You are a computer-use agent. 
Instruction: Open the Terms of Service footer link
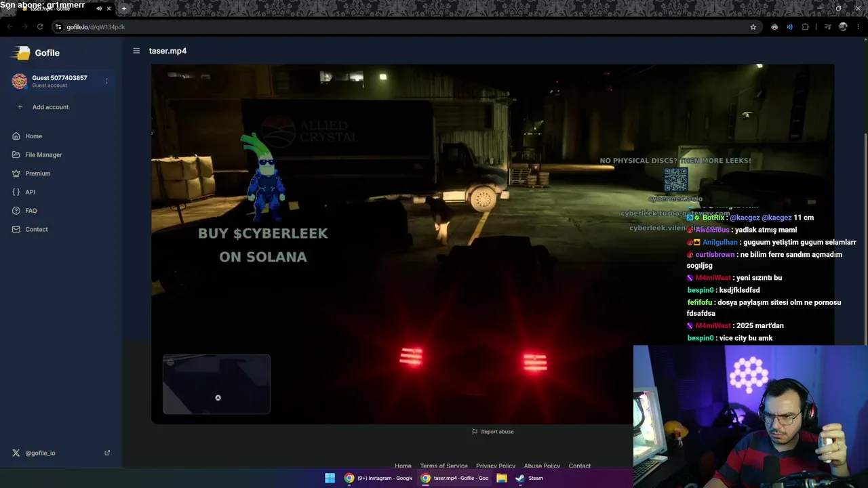(443, 466)
